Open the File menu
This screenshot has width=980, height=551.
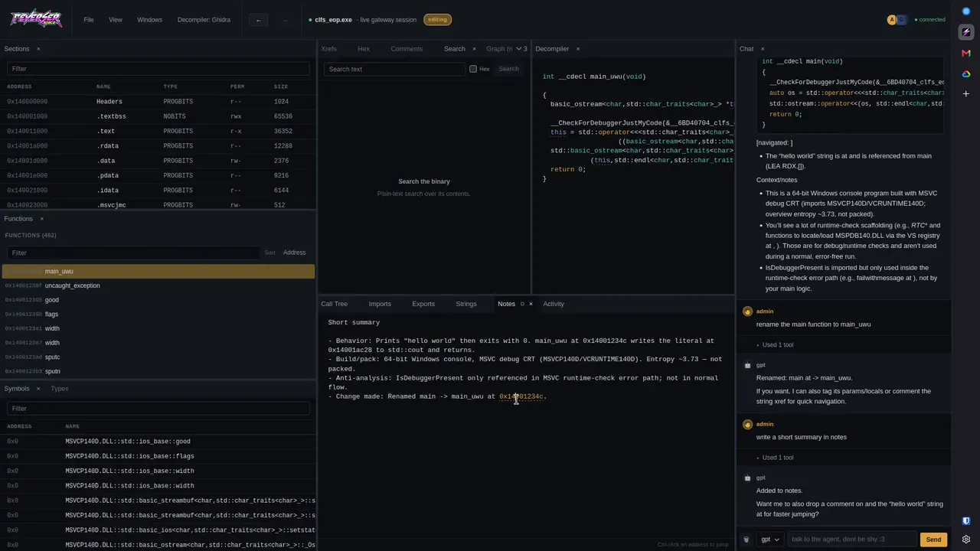[x=89, y=20]
